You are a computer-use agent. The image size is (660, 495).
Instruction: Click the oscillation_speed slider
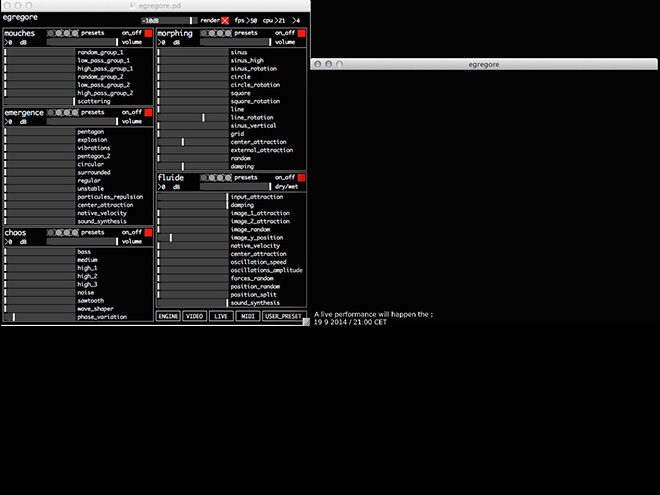pyautogui.click(x=193, y=262)
